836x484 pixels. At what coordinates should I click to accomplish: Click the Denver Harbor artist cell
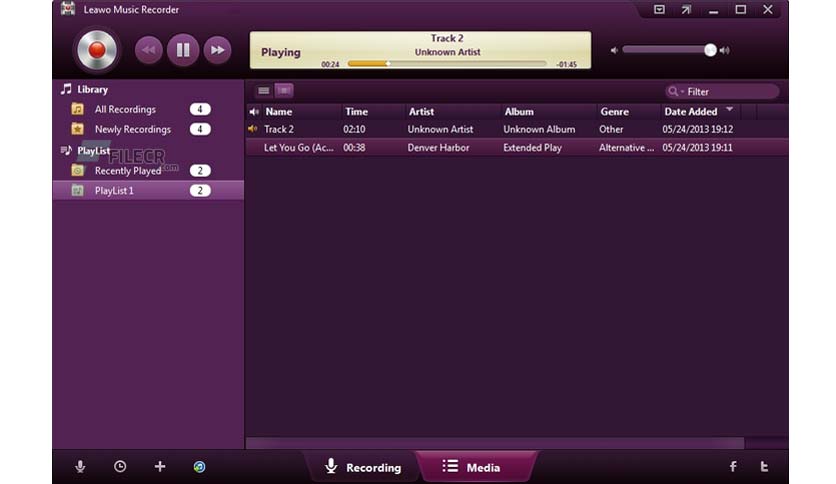coord(438,148)
